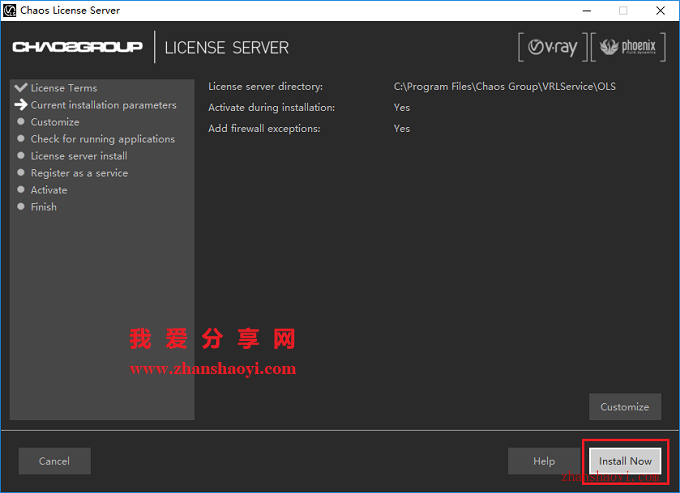Screen dimensions: 680x493
Task: Select License Terms step in sidebar
Action: 64,88
